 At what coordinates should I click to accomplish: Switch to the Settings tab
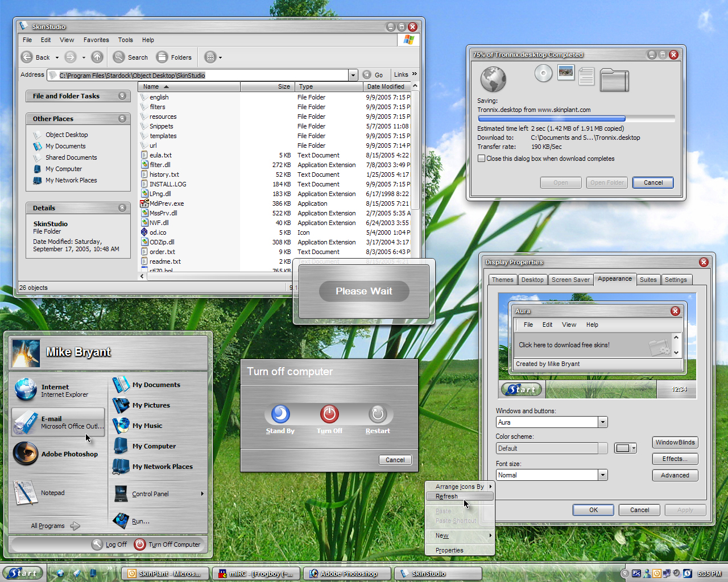pyautogui.click(x=676, y=280)
